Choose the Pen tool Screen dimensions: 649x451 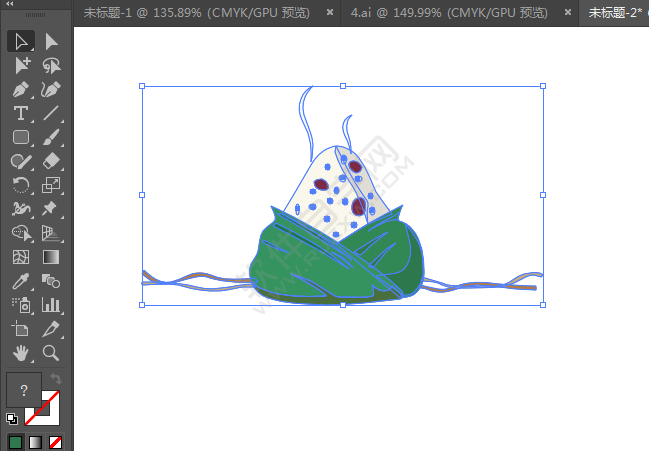click(20, 89)
